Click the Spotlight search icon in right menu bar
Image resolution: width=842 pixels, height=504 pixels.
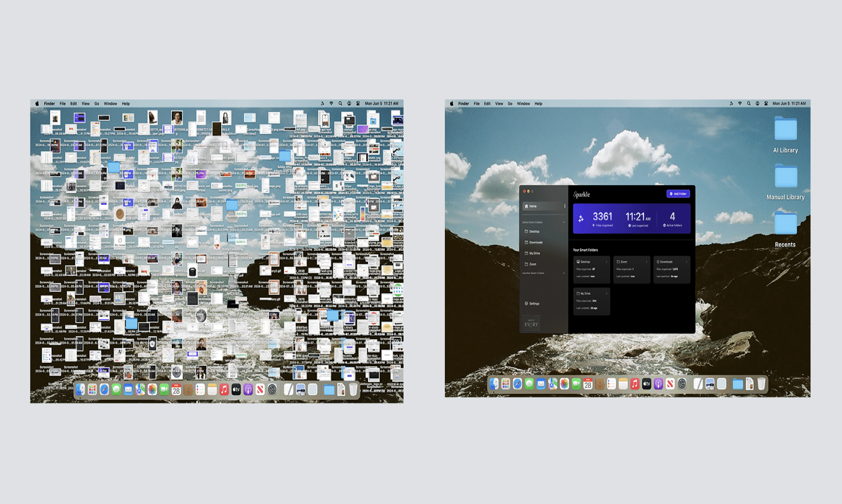(749, 104)
